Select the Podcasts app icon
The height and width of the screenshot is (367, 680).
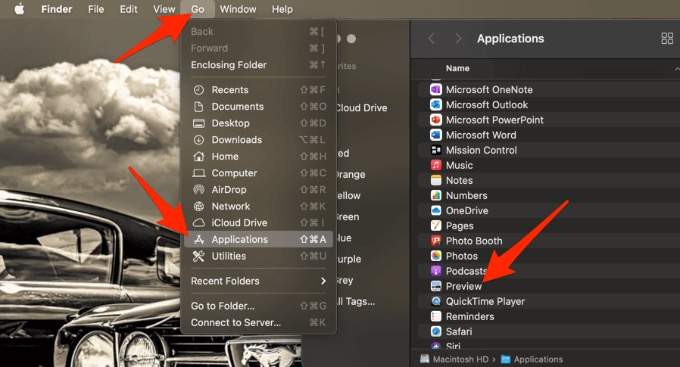click(x=436, y=271)
